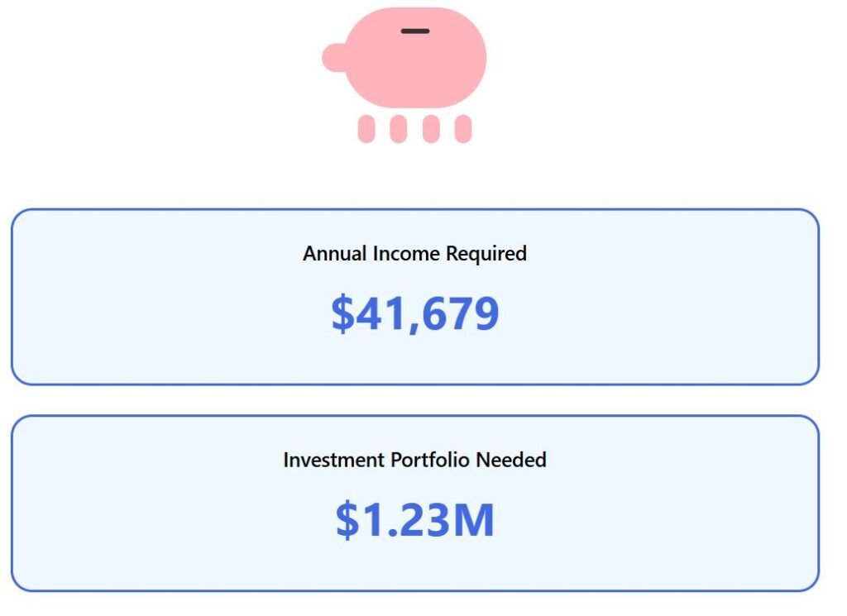Click the dollar sign in $41,679

tap(342, 313)
